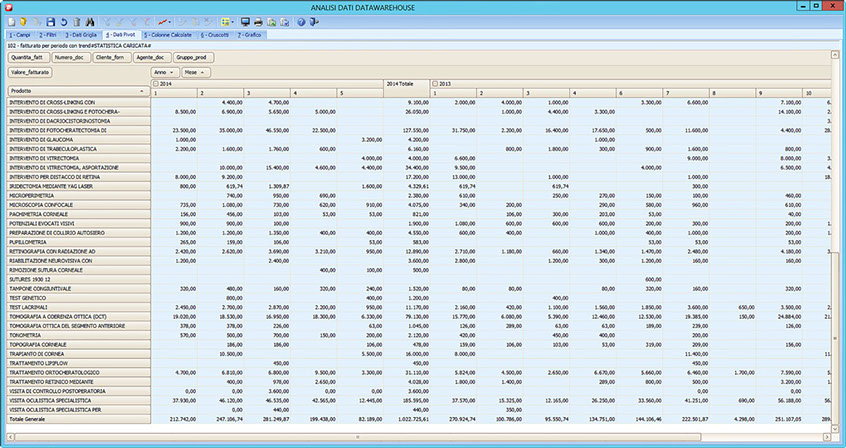This screenshot has width=846, height=448.
Task: Click the undo arrow icon
Action: (x=64, y=21)
